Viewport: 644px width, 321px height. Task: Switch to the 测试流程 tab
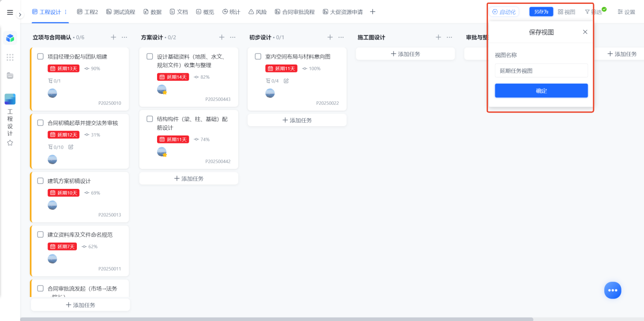pos(120,12)
